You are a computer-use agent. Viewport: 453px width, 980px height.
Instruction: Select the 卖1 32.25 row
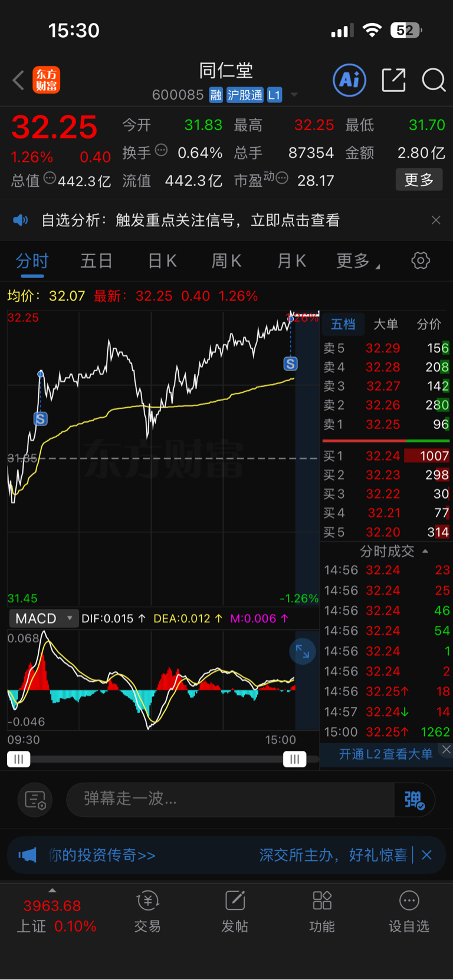pos(386,424)
